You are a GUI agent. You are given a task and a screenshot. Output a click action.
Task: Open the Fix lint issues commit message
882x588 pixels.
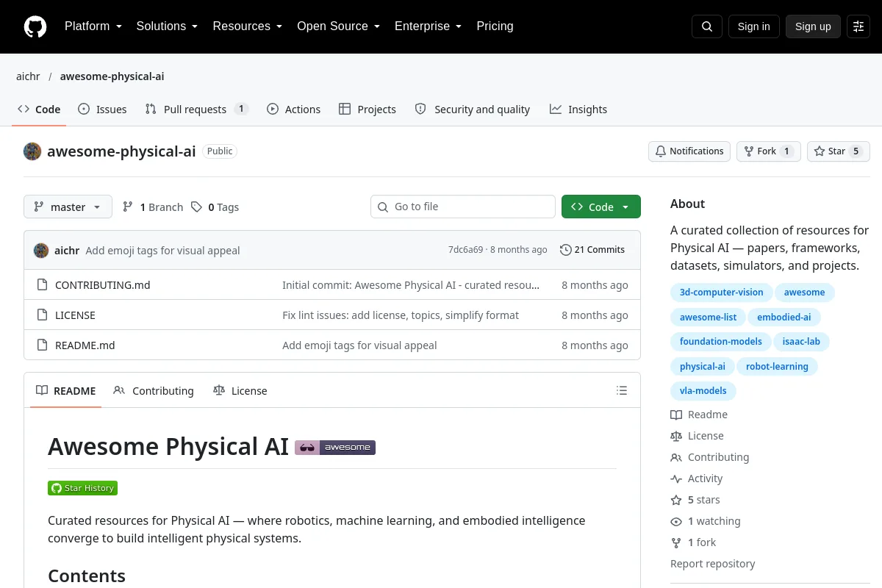pyautogui.click(x=401, y=315)
